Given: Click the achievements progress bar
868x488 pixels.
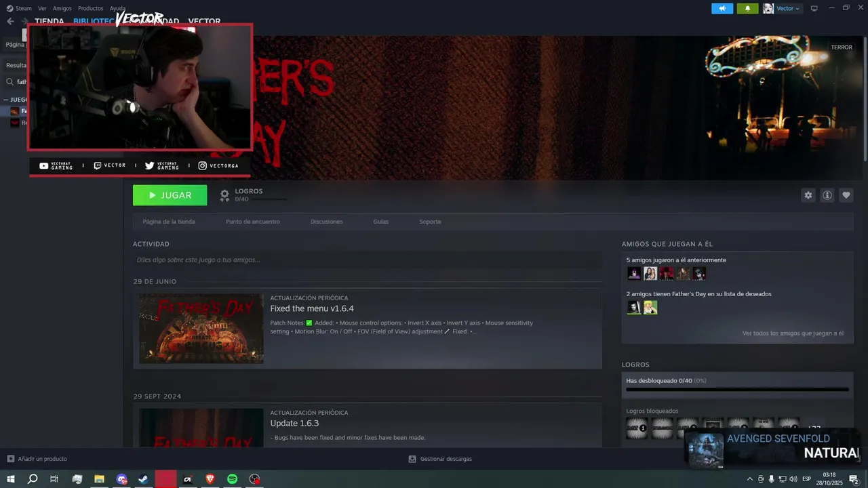Looking at the screenshot, I should coord(737,389).
